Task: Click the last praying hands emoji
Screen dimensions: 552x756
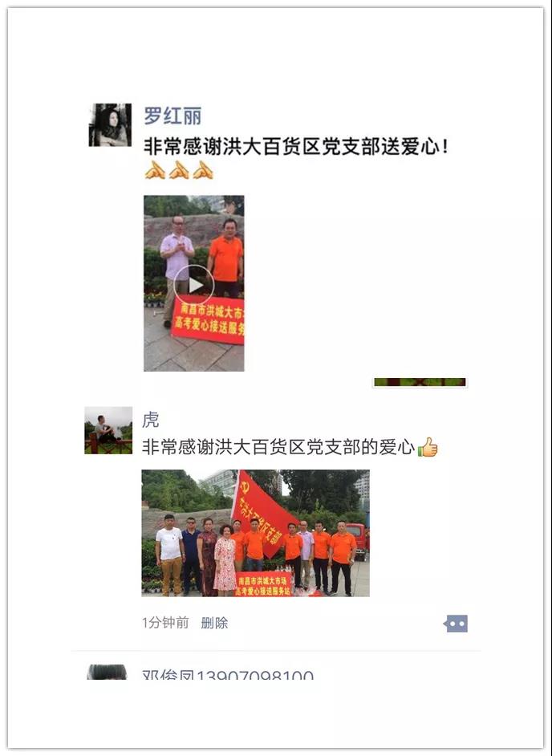Action: (203, 170)
